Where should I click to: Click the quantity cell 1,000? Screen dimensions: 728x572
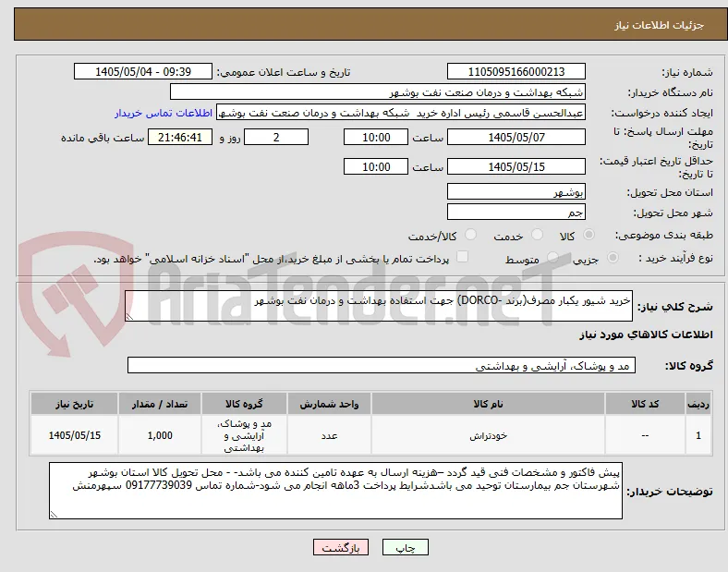(160, 435)
